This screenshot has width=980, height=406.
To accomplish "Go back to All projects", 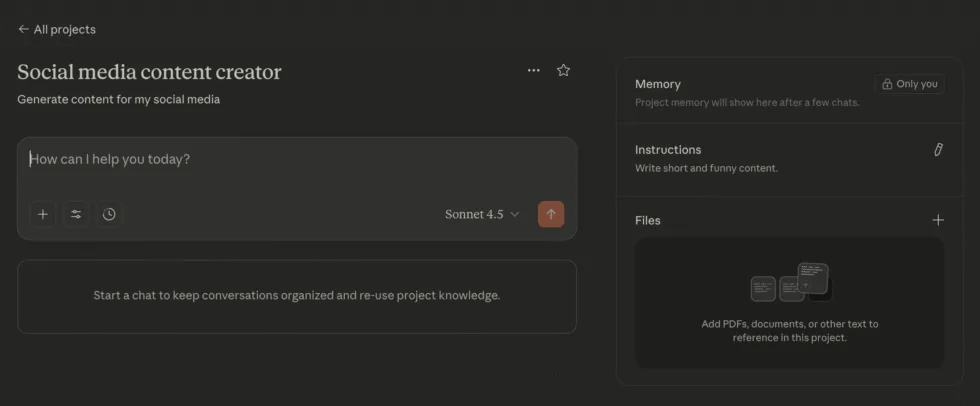I will (x=64, y=30).
